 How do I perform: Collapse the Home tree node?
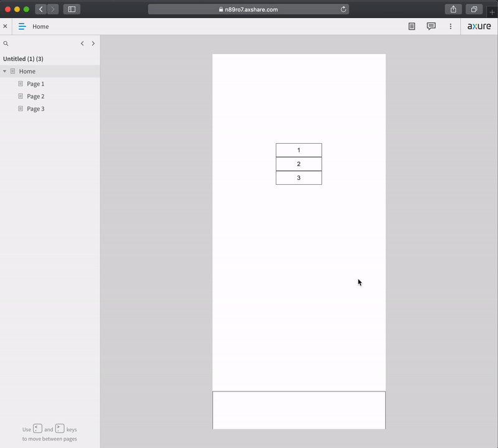(5, 72)
